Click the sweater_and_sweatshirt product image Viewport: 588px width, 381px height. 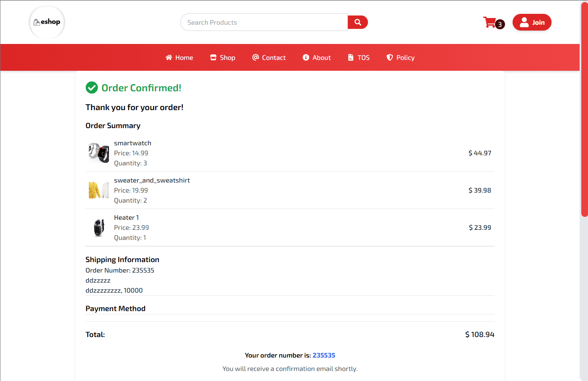pyautogui.click(x=98, y=190)
